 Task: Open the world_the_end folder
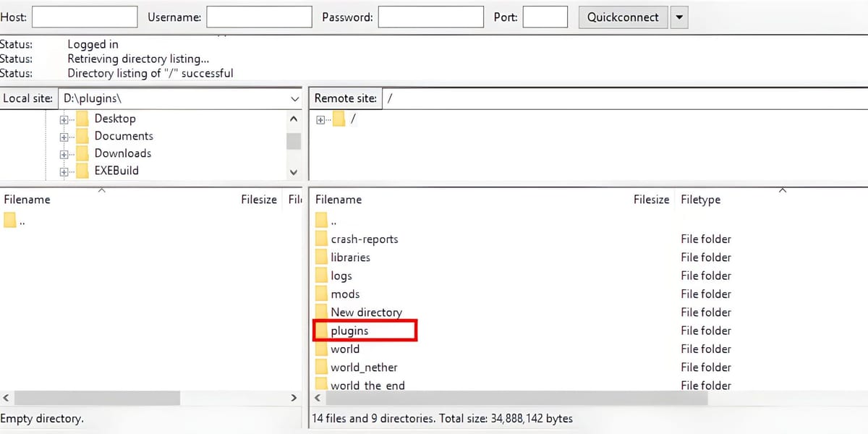(365, 385)
